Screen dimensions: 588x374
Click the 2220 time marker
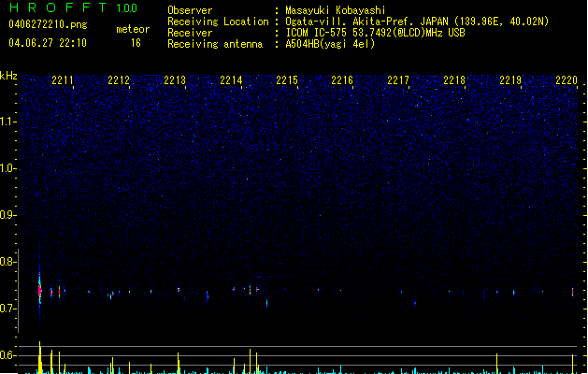tap(566, 80)
